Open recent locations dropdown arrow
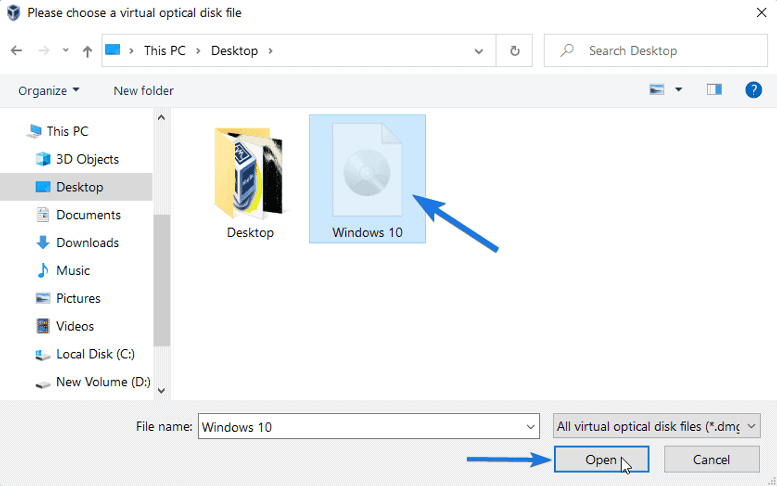Image resolution: width=777 pixels, height=486 pixels. pyautogui.click(x=65, y=51)
